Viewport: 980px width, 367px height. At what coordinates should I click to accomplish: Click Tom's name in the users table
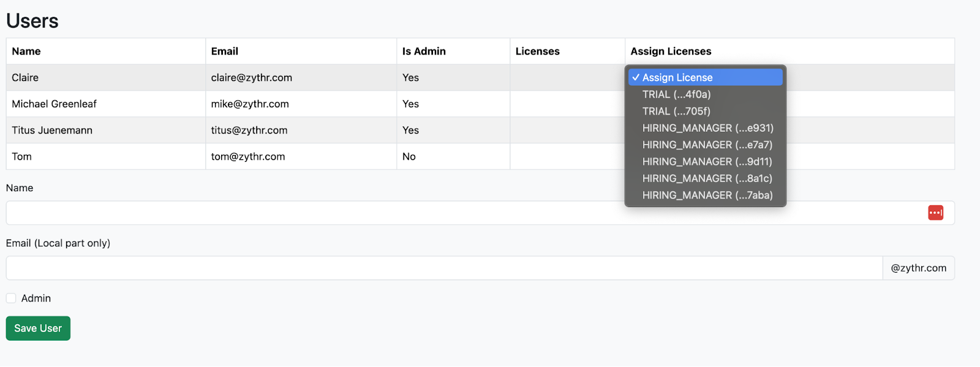click(x=22, y=157)
